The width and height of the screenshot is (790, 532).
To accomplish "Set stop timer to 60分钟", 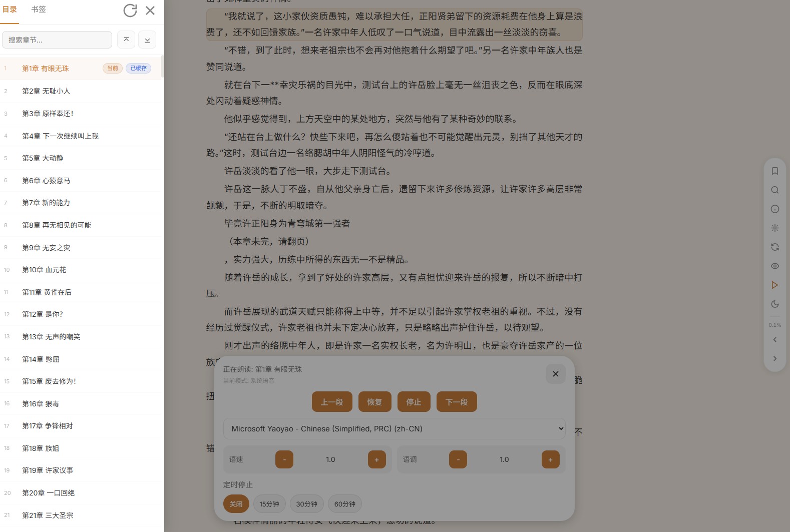I will (345, 504).
